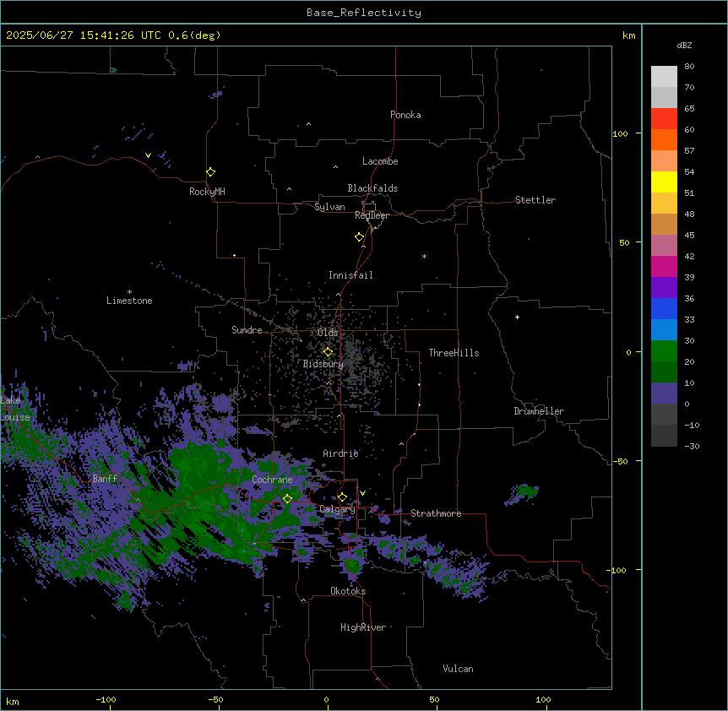Click the Lacombe city label

click(x=380, y=161)
